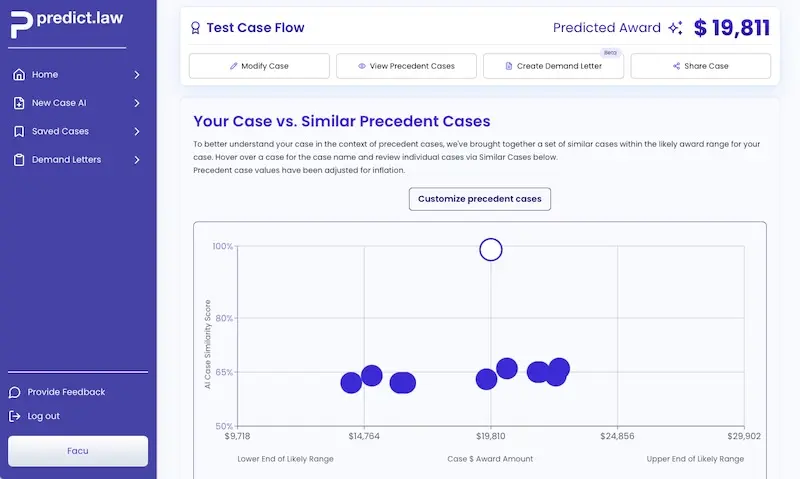Viewport: 800px width, 479px height.
Task: Click the award ribbon icon beside Test Case Flow
Action: click(x=195, y=28)
